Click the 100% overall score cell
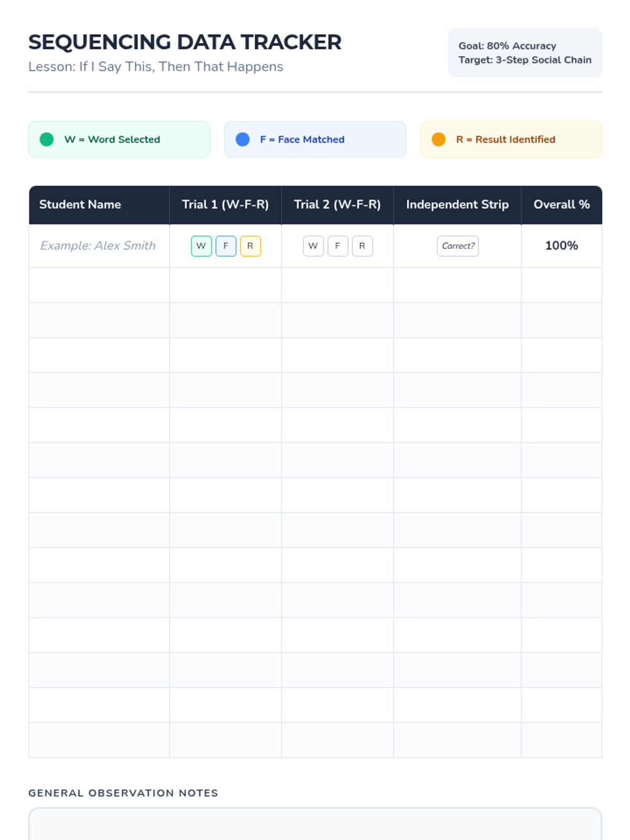 (x=561, y=246)
